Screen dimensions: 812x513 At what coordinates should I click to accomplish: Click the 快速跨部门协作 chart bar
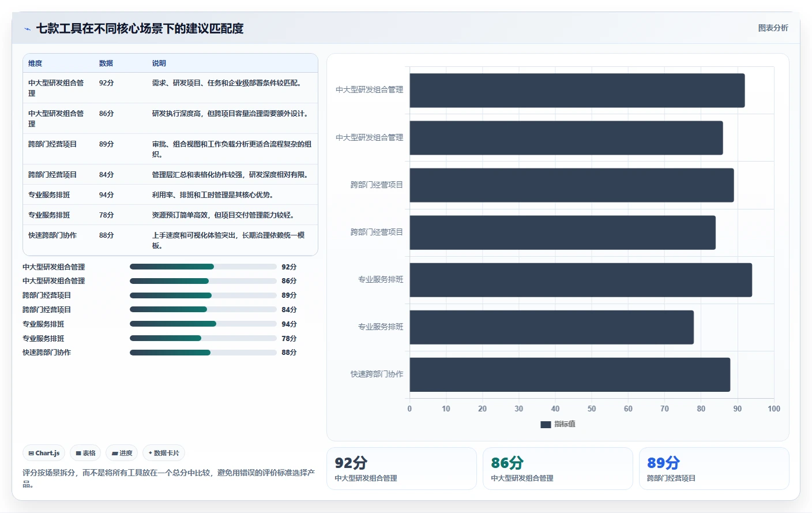(x=570, y=375)
